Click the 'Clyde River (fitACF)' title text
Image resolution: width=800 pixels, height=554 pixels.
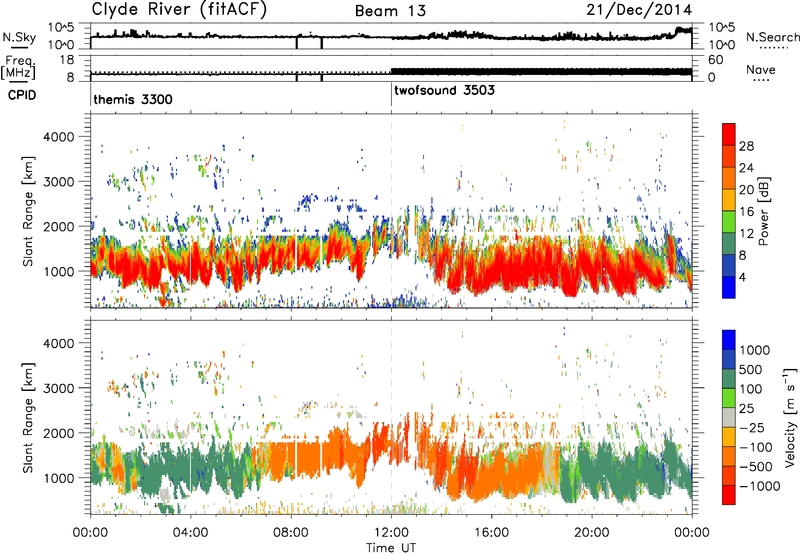179,10
